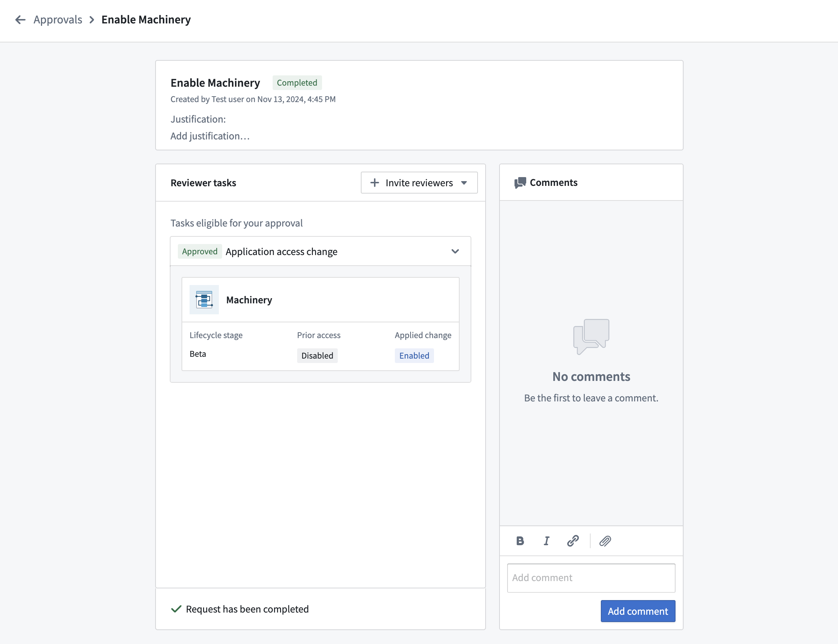Click the Disabled prior access tag

pos(317,356)
